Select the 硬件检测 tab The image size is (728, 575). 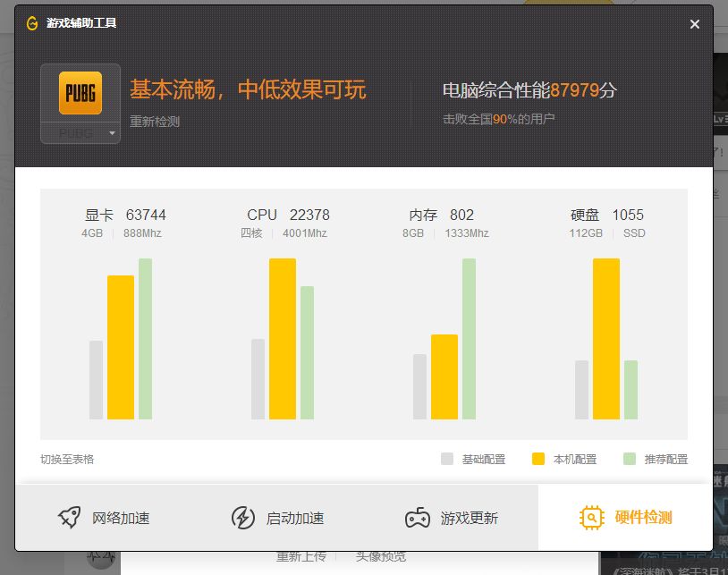pos(642,517)
